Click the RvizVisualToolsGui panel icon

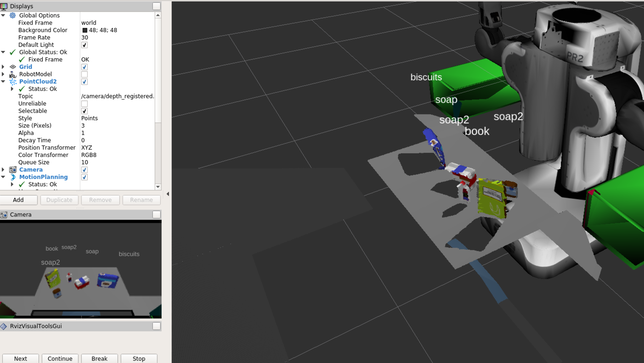click(5, 326)
